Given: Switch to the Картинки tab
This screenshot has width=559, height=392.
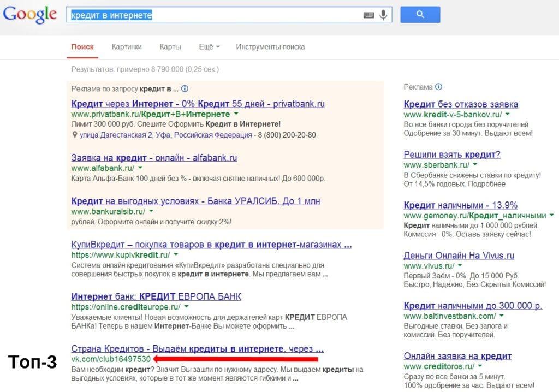Looking at the screenshot, I should pos(127,47).
